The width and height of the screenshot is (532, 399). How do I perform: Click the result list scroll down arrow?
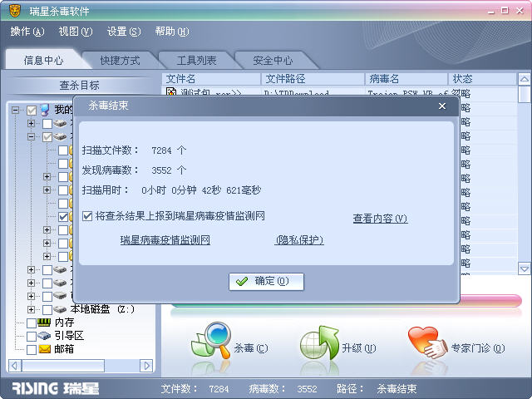point(524,268)
